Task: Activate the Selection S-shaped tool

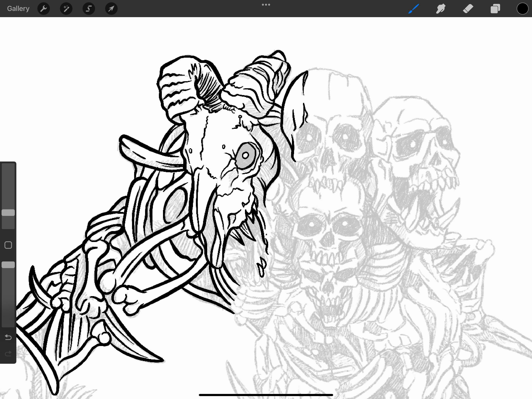Action: click(89, 9)
